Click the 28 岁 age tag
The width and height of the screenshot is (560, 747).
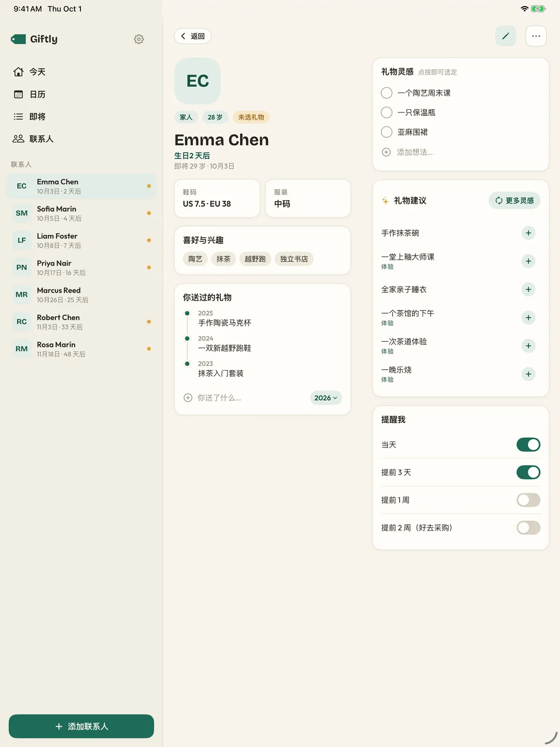click(x=215, y=117)
